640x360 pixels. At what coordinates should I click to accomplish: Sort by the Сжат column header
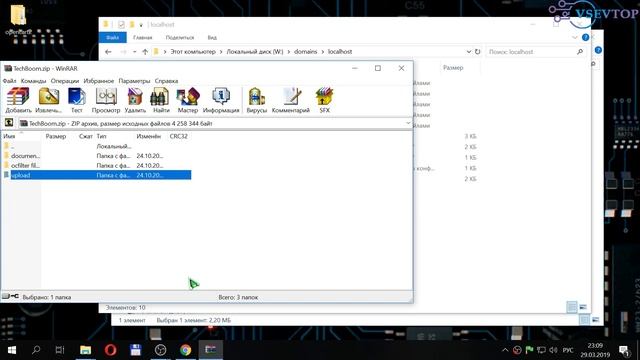click(86, 136)
